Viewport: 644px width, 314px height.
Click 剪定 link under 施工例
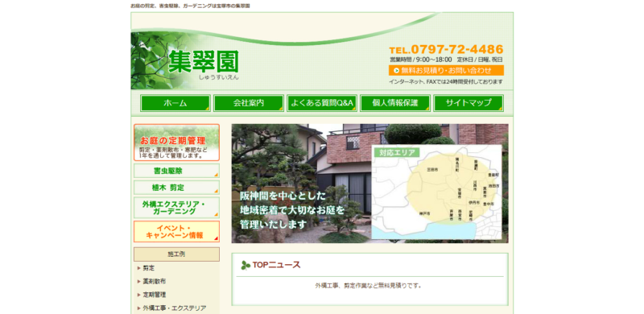click(149, 268)
